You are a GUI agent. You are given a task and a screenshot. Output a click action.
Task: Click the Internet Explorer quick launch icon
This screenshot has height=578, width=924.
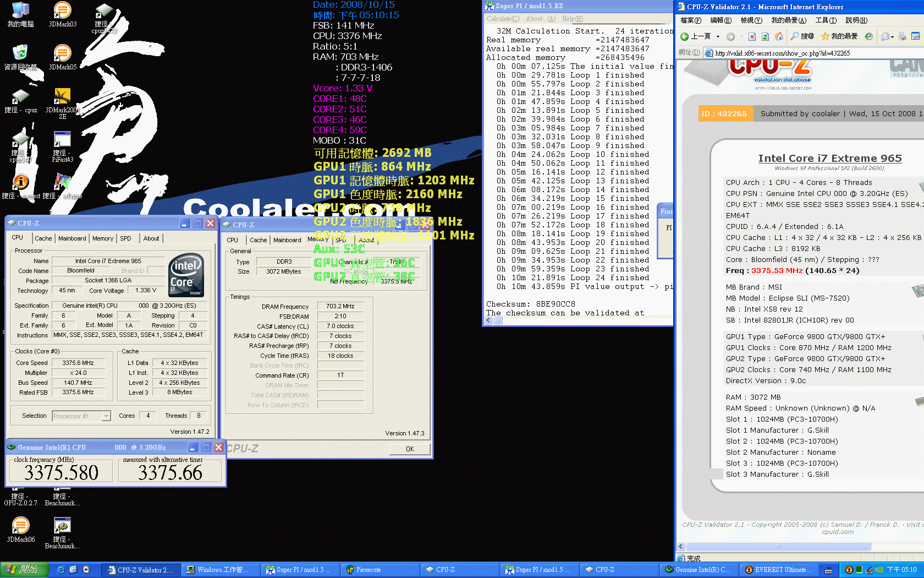click(x=61, y=570)
